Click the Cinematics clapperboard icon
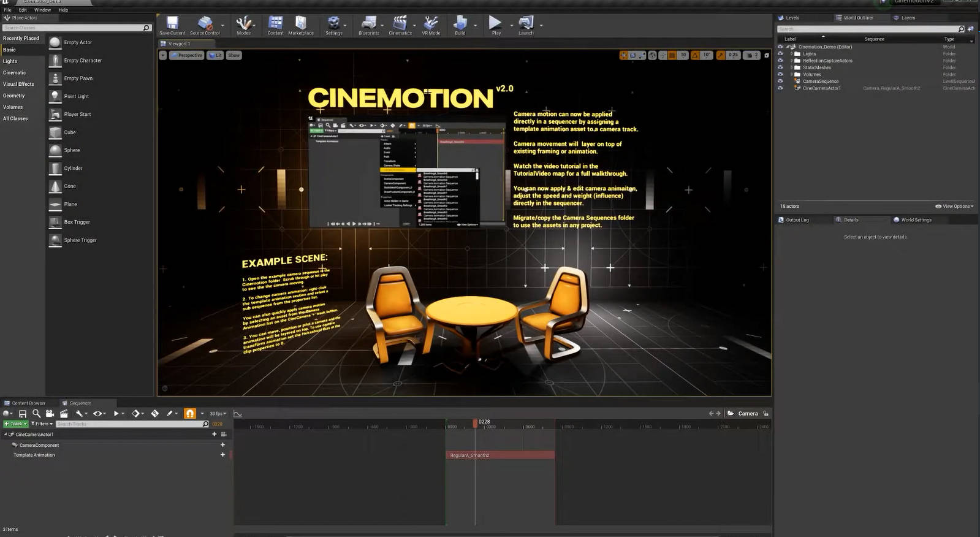 (x=400, y=25)
